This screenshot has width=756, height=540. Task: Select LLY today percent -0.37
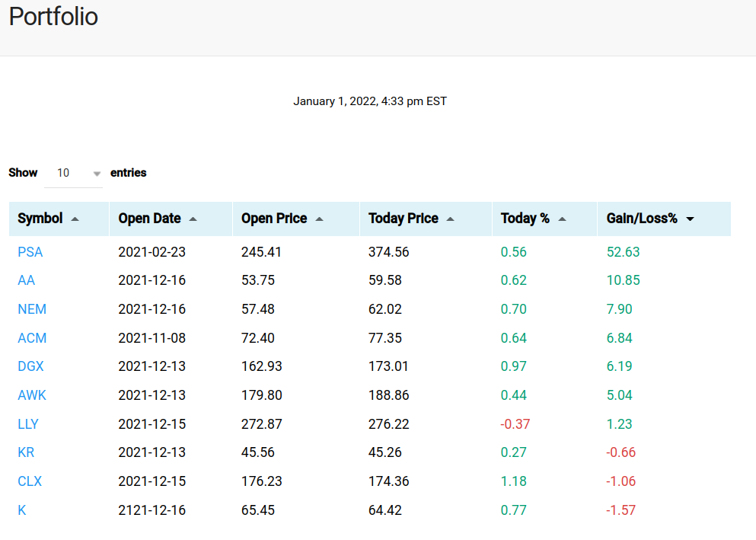(515, 424)
